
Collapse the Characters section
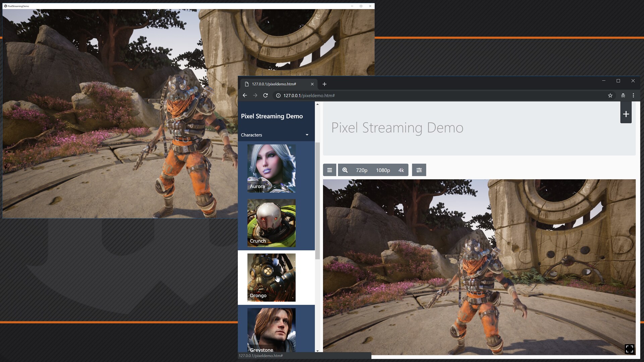point(307,135)
